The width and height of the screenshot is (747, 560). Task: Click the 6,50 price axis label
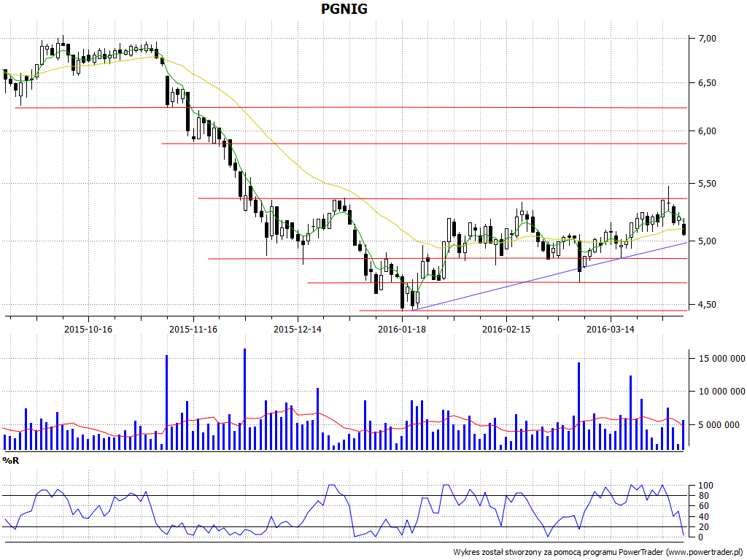(x=707, y=83)
